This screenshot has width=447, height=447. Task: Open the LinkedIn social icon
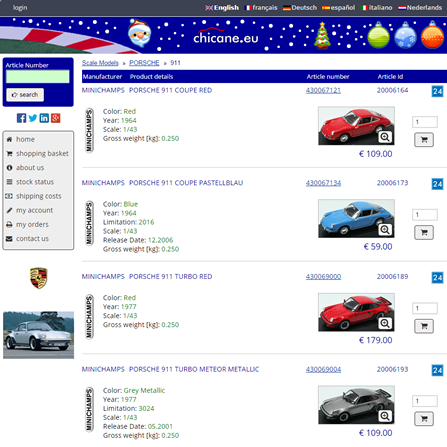[x=44, y=118]
